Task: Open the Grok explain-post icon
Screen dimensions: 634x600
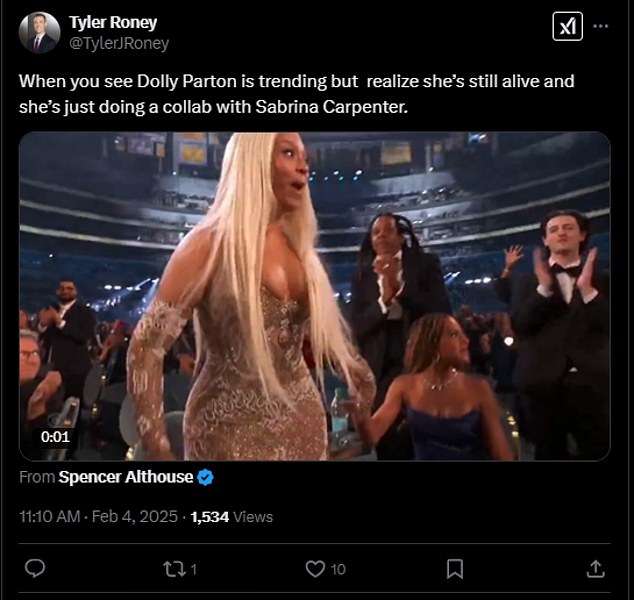Action: coord(567,27)
